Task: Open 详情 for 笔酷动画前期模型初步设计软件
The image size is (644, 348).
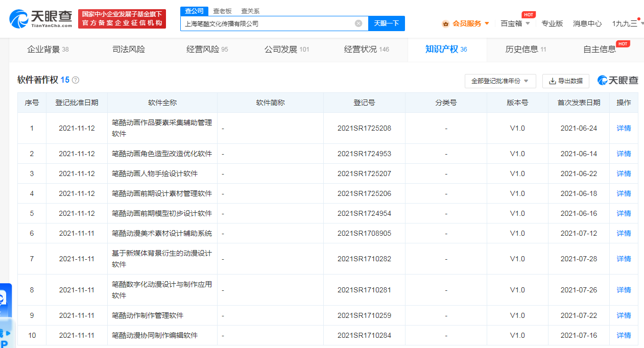Action: [624, 213]
